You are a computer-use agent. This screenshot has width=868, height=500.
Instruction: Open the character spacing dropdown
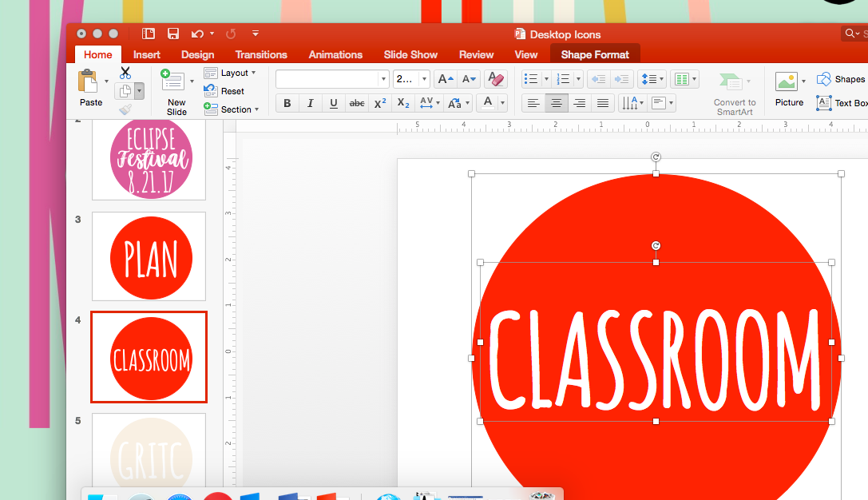430,103
